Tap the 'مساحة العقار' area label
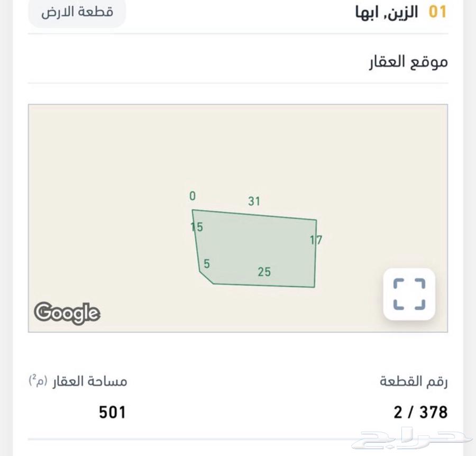This screenshot has height=456, width=476. [x=89, y=381]
